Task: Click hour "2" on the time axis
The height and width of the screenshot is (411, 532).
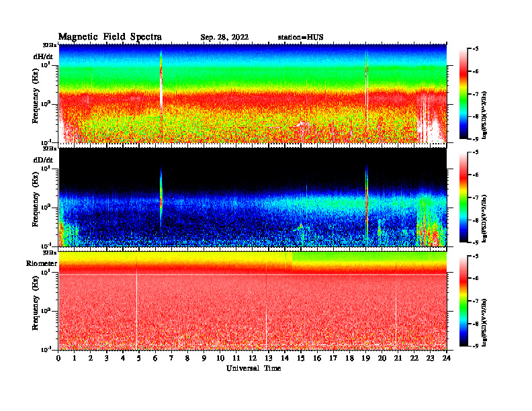Action: click(91, 358)
